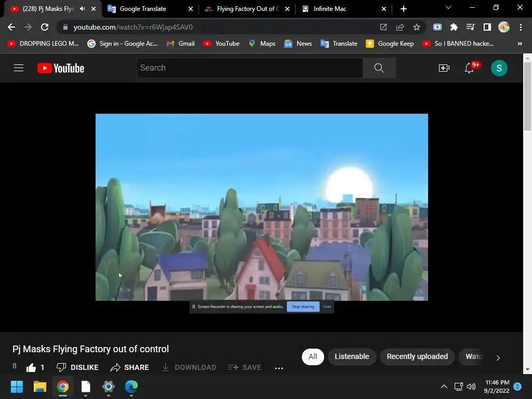The height and width of the screenshot is (399, 532).
Task: Open Microsoft Edge from the taskbar
Action: (x=131, y=387)
